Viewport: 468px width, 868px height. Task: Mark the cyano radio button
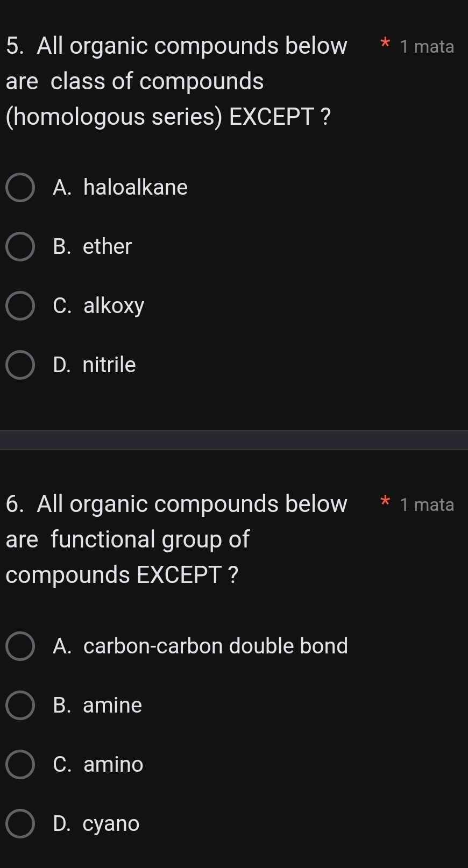(20, 823)
